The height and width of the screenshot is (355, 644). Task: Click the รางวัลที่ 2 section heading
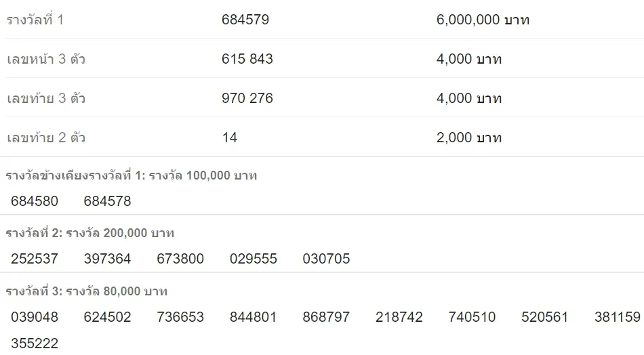tap(90, 234)
